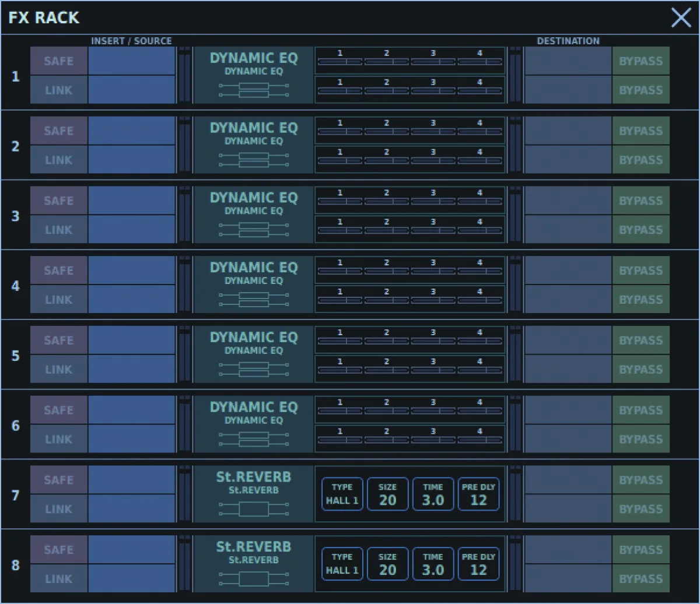Select rack 7 reverb TIME 3.0 parameter
The width and height of the screenshot is (700, 604).
click(433, 494)
